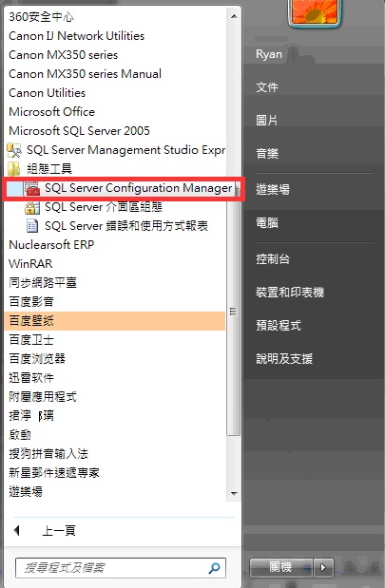Open 裝置和印表機 menu entry
The image size is (385, 588).
click(x=290, y=293)
